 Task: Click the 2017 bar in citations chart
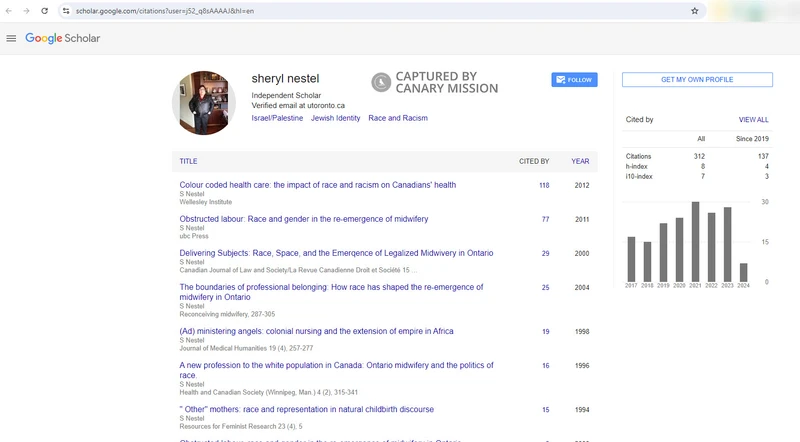pyautogui.click(x=631, y=259)
